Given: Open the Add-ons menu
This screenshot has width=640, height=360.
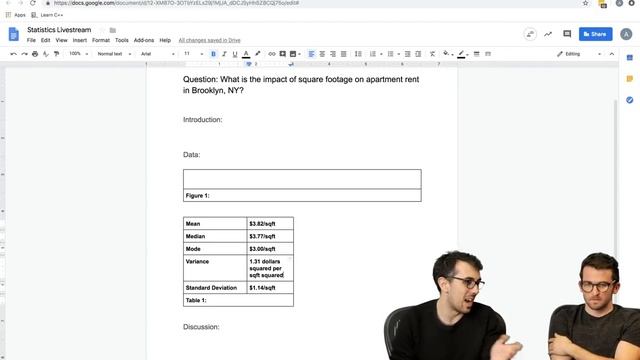Looking at the screenshot, I should pos(144,40).
